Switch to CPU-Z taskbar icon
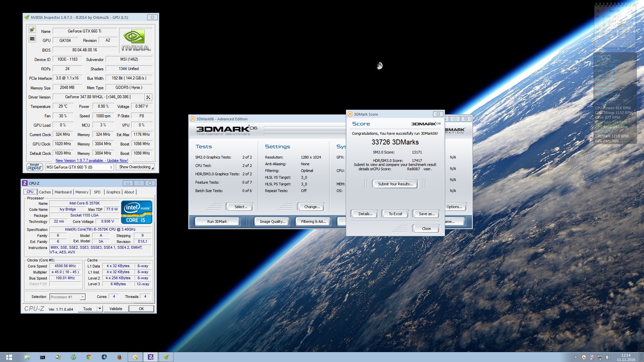This screenshot has width=644, height=362. click(x=151, y=357)
